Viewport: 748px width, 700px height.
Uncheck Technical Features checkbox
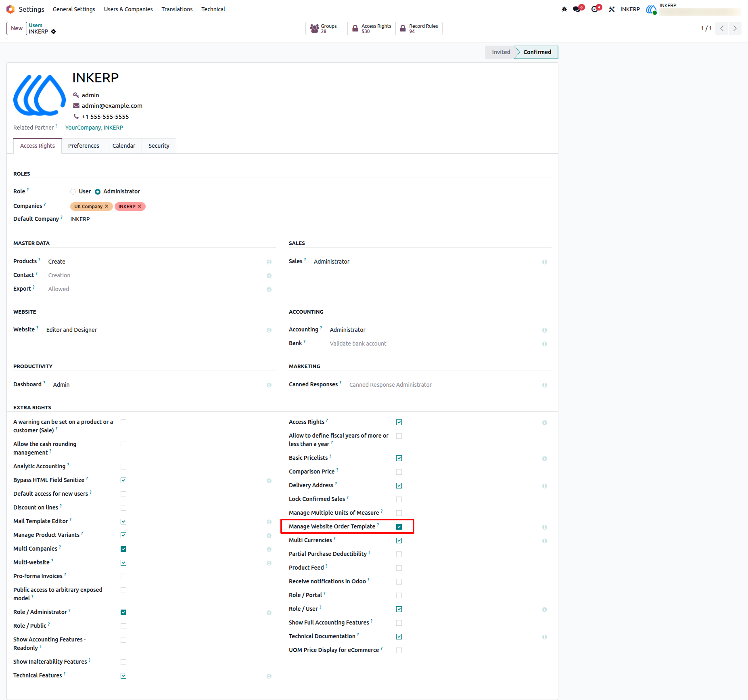pyautogui.click(x=123, y=676)
